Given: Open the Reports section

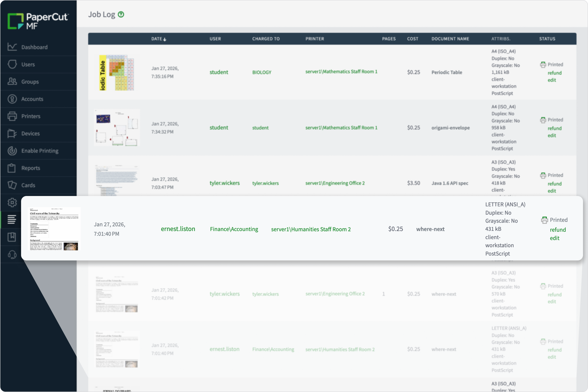Looking at the screenshot, I should [12, 168].
